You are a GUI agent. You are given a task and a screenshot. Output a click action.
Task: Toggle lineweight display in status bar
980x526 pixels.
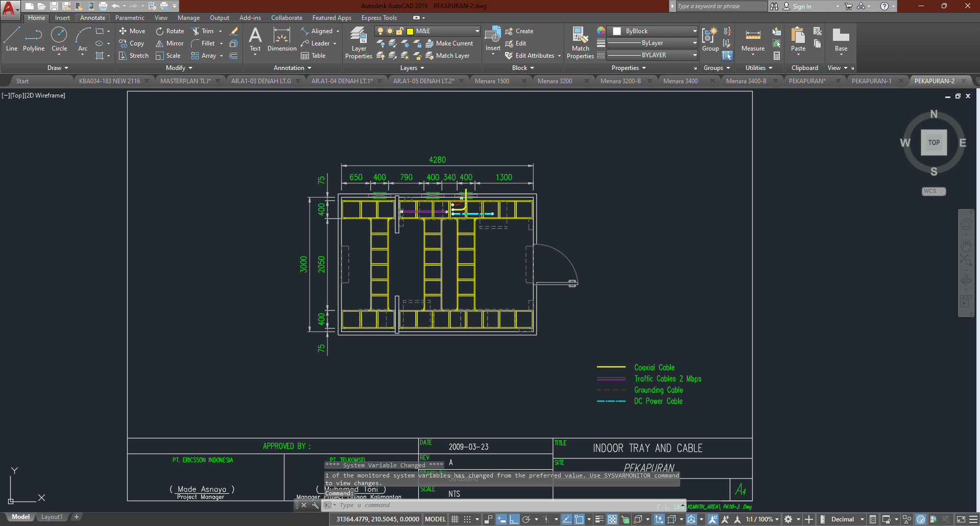[x=600, y=519]
